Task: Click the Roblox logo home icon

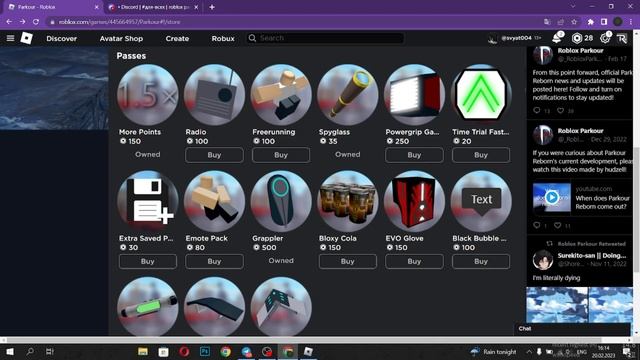Action: tap(27, 38)
